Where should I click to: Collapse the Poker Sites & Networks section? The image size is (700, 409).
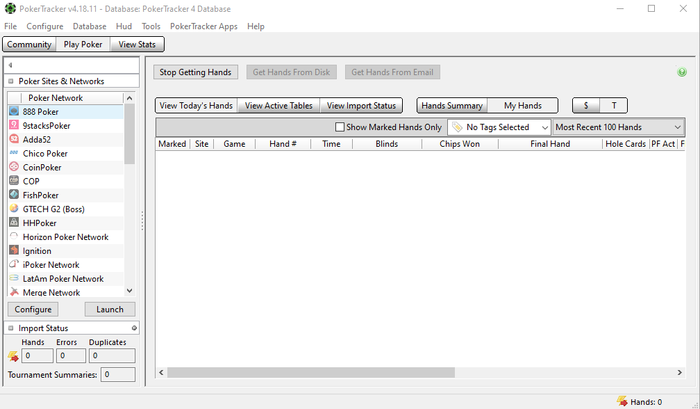11,81
